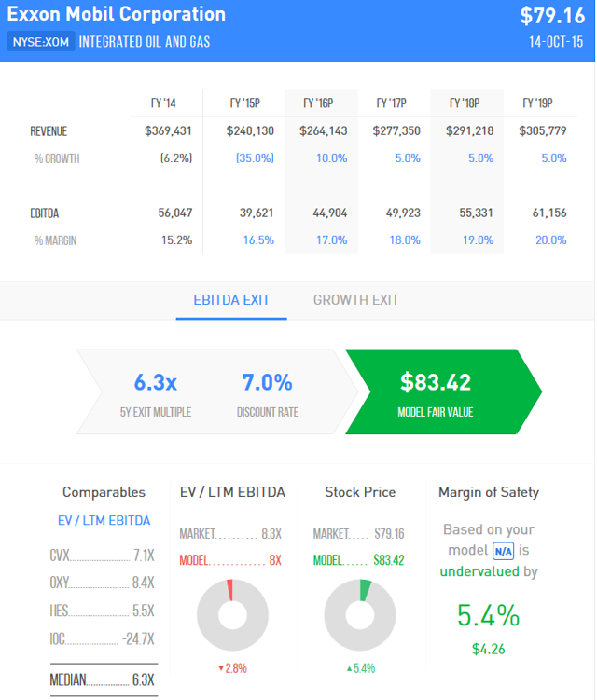This screenshot has width=597, height=700.
Task: Switch to the EBITDA EXIT tab
Action: pos(231,300)
